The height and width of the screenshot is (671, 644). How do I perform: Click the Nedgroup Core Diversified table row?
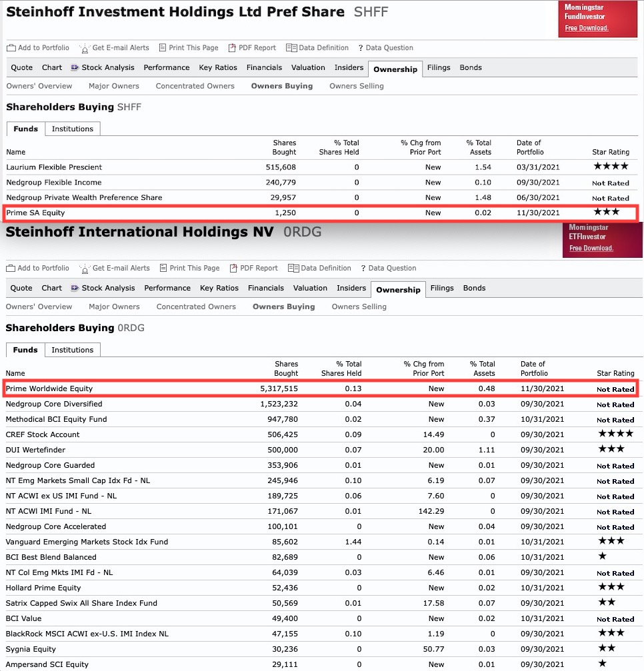tap(55, 404)
